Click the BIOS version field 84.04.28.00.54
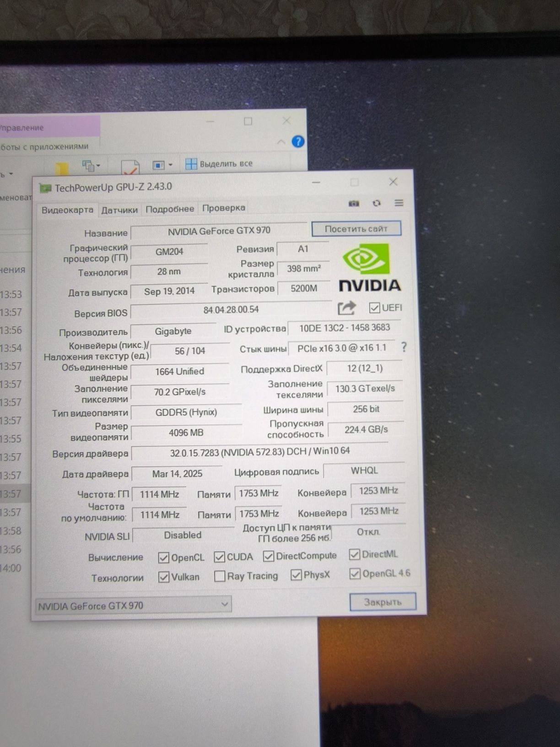The width and height of the screenshot is (560, 747). 231,310
